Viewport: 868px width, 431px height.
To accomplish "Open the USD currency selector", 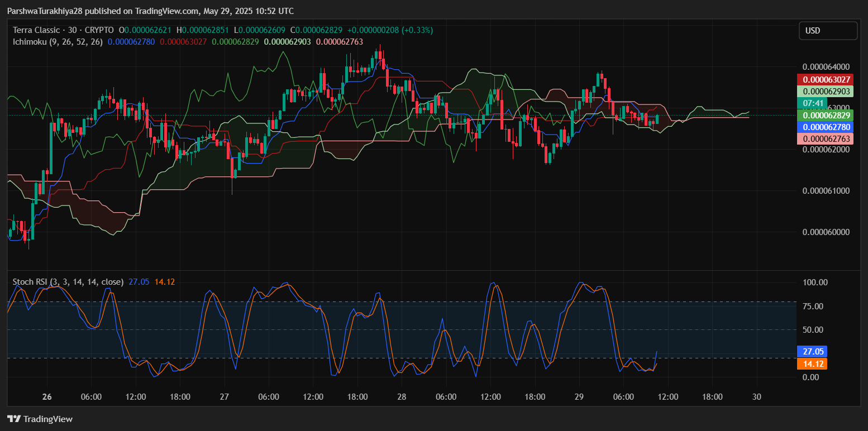I will 827,31.
